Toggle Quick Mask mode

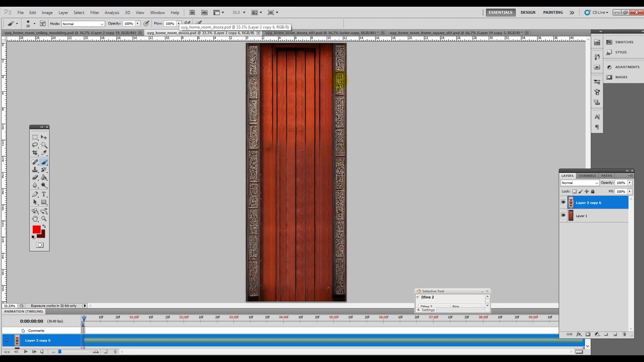coord(40,245)
